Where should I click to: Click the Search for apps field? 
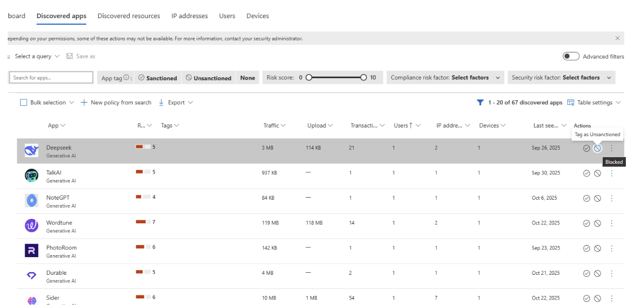[51, 78]
